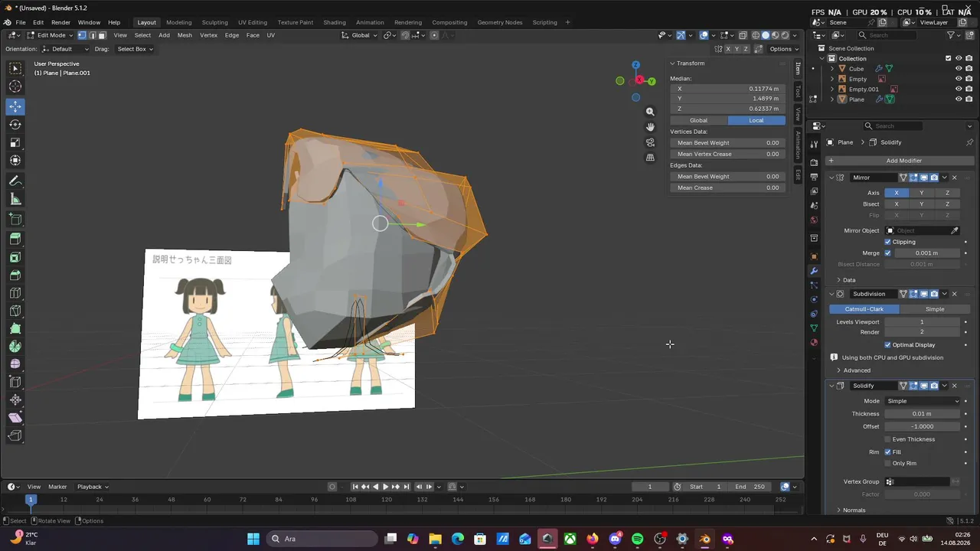
Task: Jump to the timeline end frame
Action: tap(407, 487)
